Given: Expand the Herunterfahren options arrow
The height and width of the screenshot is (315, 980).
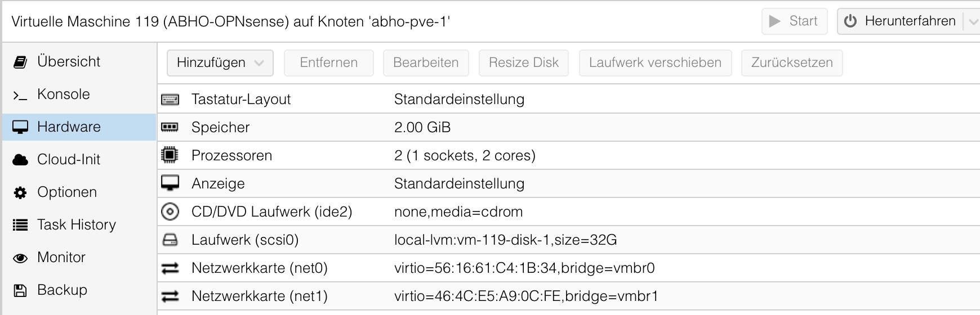Looking at the screenshot, I should coord(973,22).
